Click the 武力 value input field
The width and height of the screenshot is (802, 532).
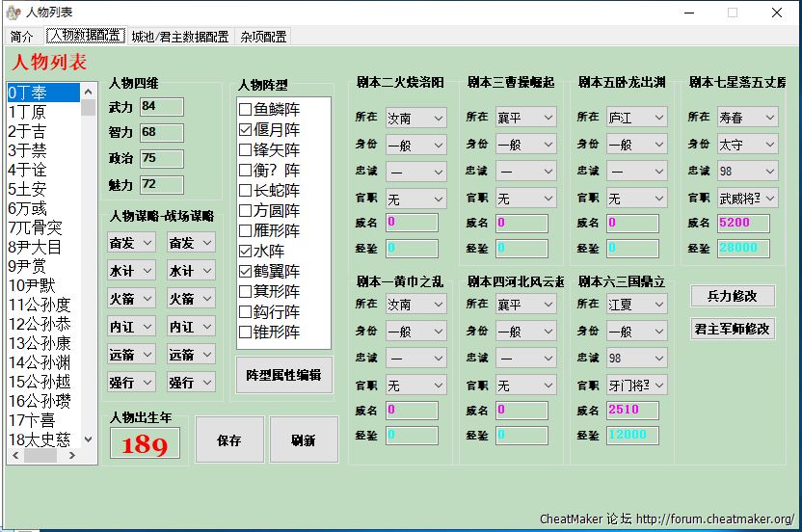(161, 106)
